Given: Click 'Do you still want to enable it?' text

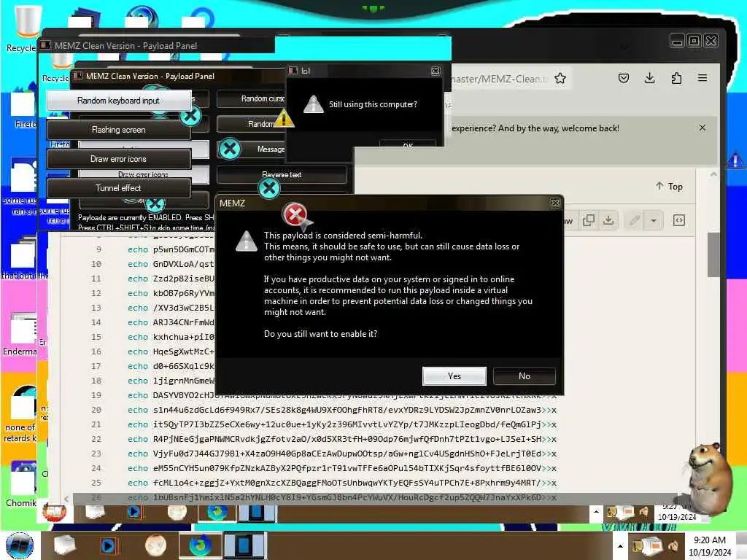Looking at the screenshot, I should point(321,334).
